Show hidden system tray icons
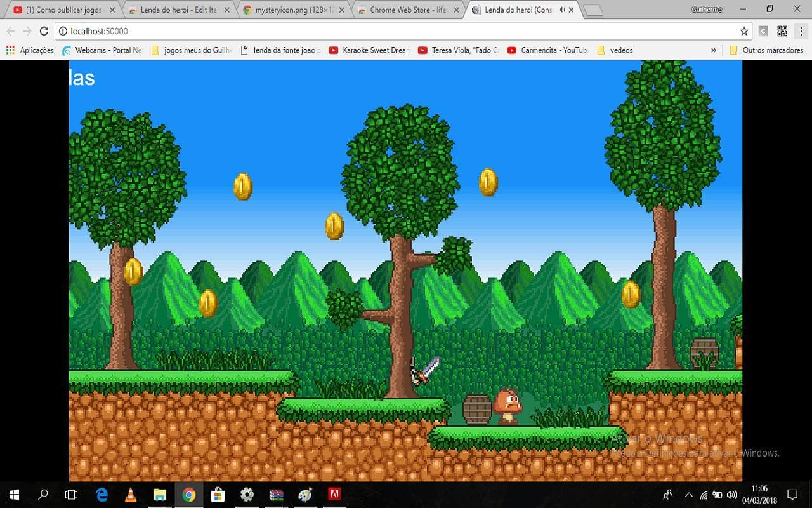The image size is (812, 508). click(689, 495)
